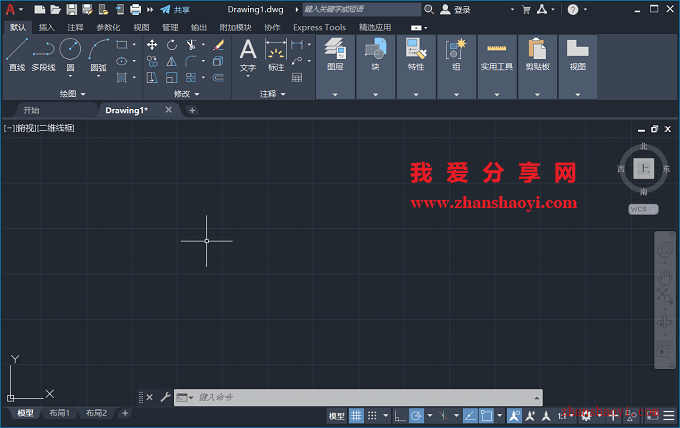This screenshot has width=680, height=428.
Task: Toggle snap mode dots in status bar
Action: coord(372,416)
